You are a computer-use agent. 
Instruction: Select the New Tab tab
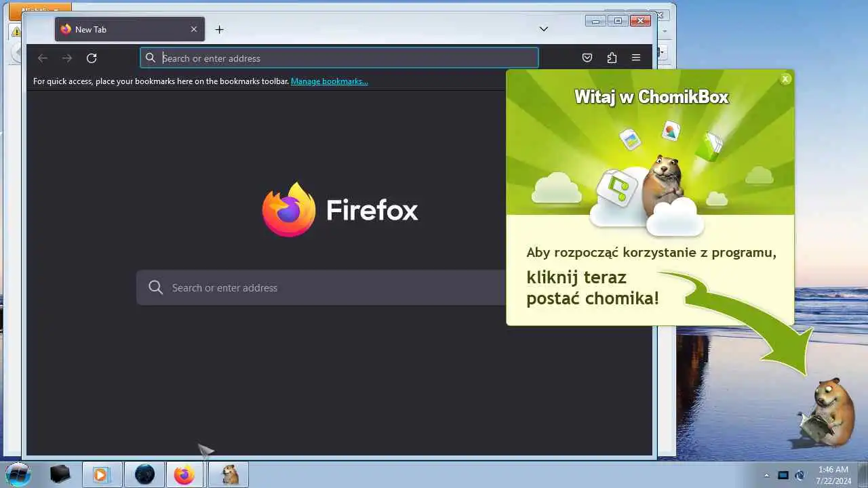(130, 29)
